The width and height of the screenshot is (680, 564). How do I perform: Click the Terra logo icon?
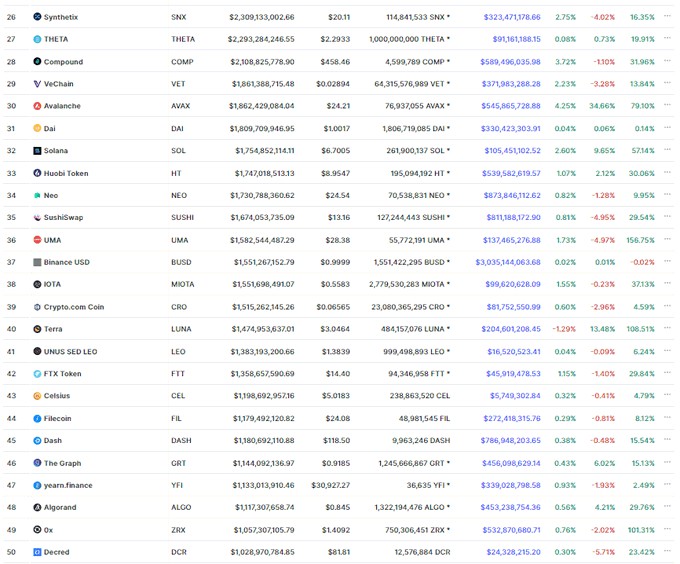click(37, 329)
